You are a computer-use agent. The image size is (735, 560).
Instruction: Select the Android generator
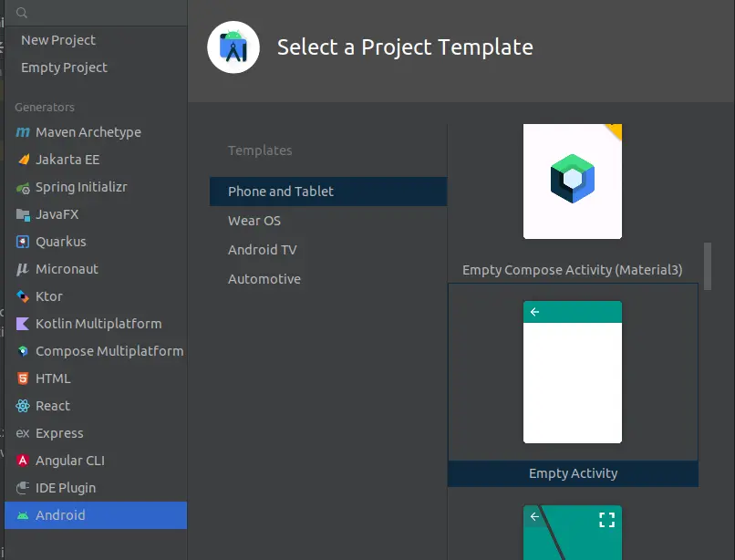96,515
